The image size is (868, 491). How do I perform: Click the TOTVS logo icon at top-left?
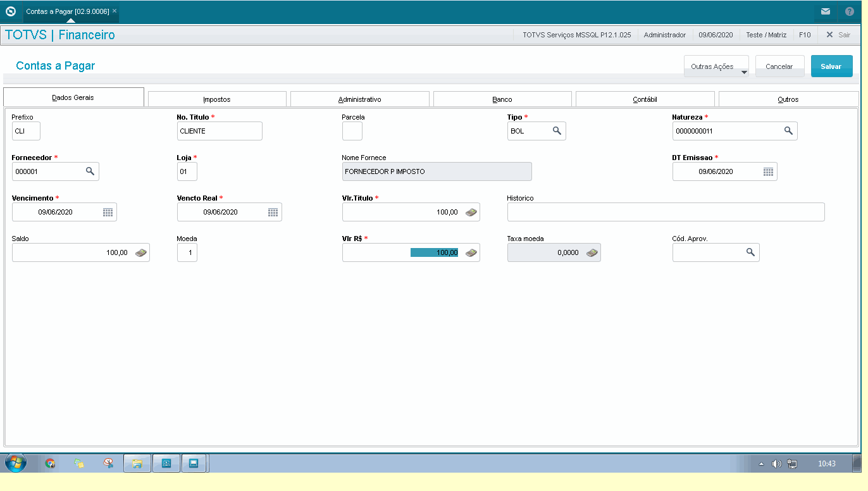(x=11, y=11)
